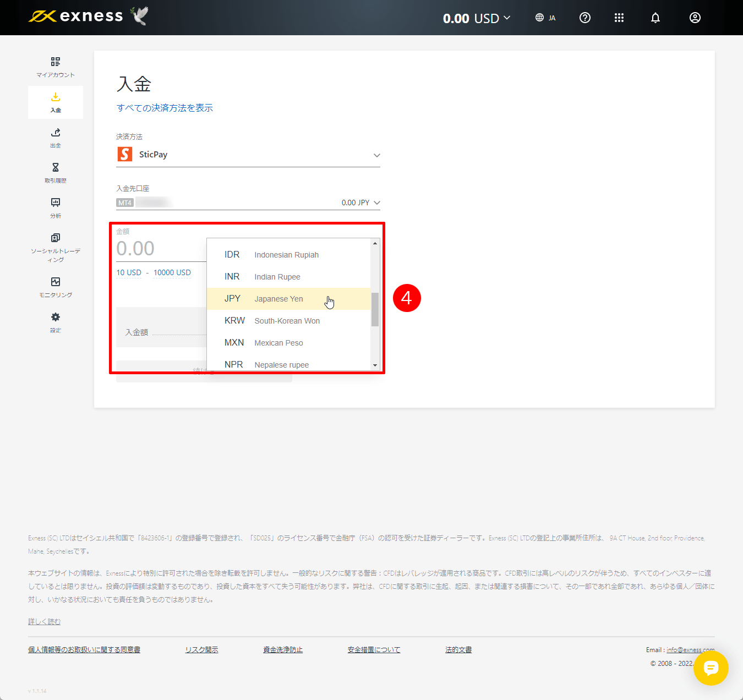Open the help question mark icon

(584, 18)
